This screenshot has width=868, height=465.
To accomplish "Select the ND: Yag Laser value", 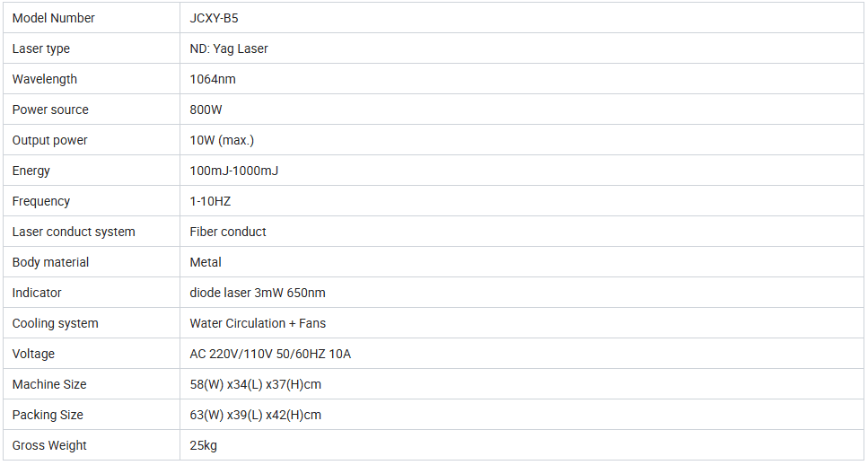I will tap(229, 48).
